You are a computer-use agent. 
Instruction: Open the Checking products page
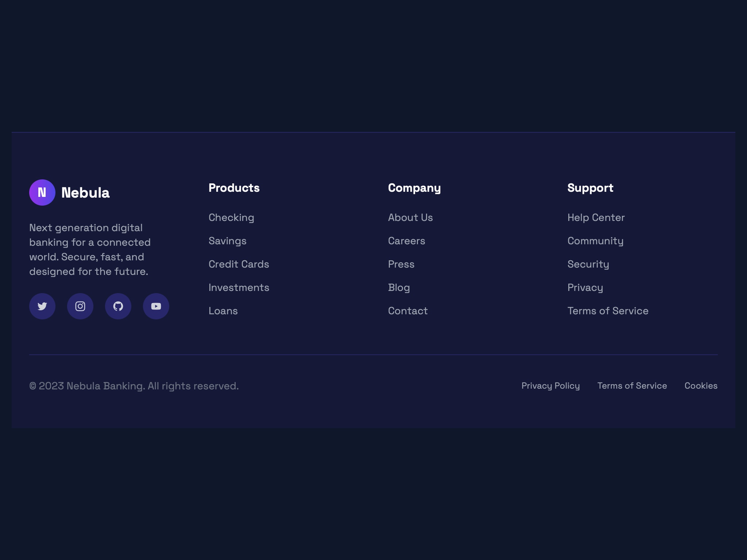click(231, 217)
